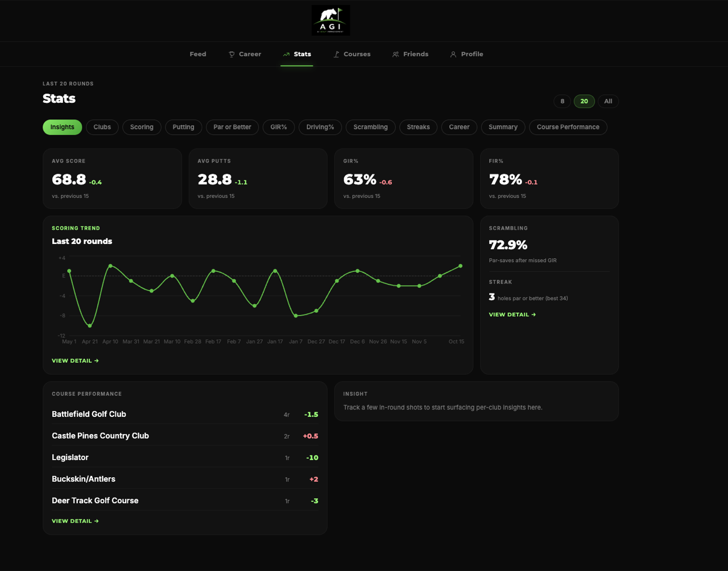Click the AGI bear logo
This screenshot has height=571, width=728.
pos(331,20)
